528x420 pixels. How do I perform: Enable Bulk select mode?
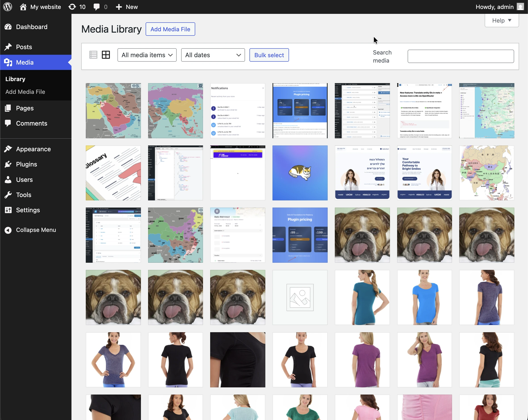pos(269,55)
